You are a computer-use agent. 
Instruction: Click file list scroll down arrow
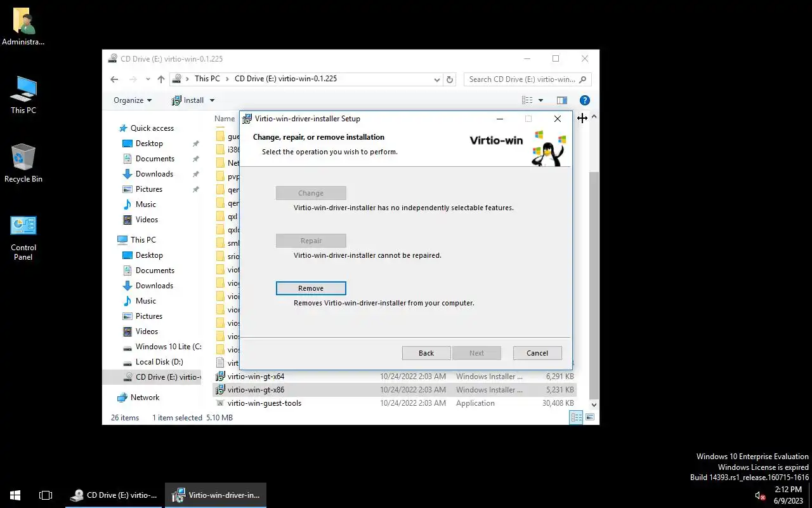(x=594, y=404)
